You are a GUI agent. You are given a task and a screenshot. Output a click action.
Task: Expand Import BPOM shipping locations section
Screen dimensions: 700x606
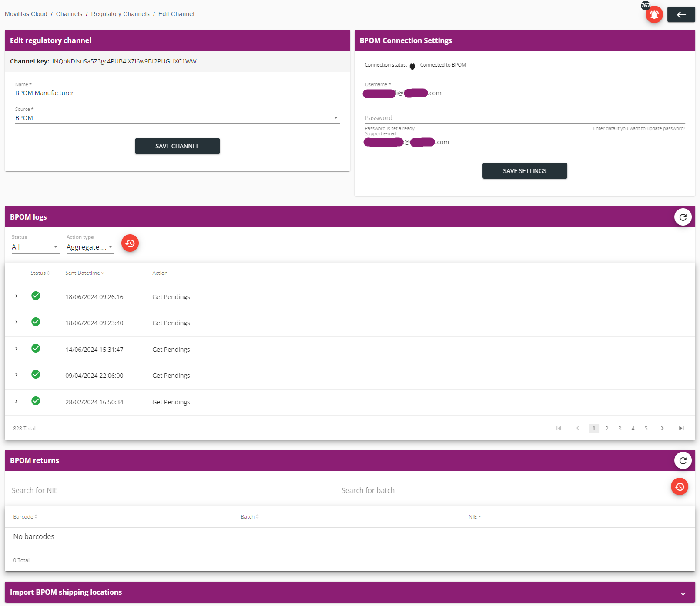coord(683,593)
